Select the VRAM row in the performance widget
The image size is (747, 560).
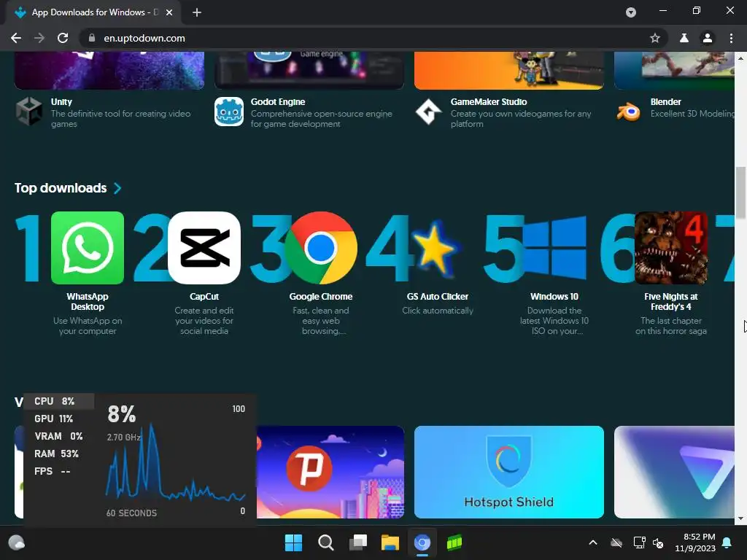[x=58, y=436]
